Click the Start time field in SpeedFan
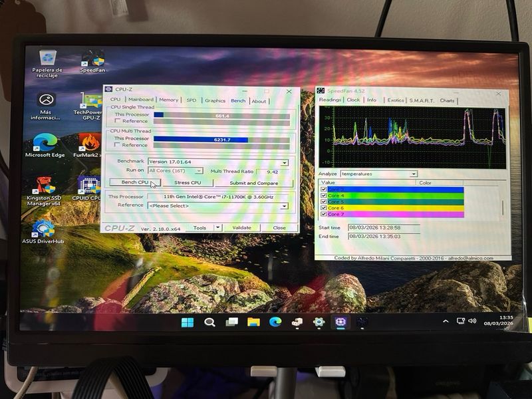 pyautogui.click(x=384, y=227)
